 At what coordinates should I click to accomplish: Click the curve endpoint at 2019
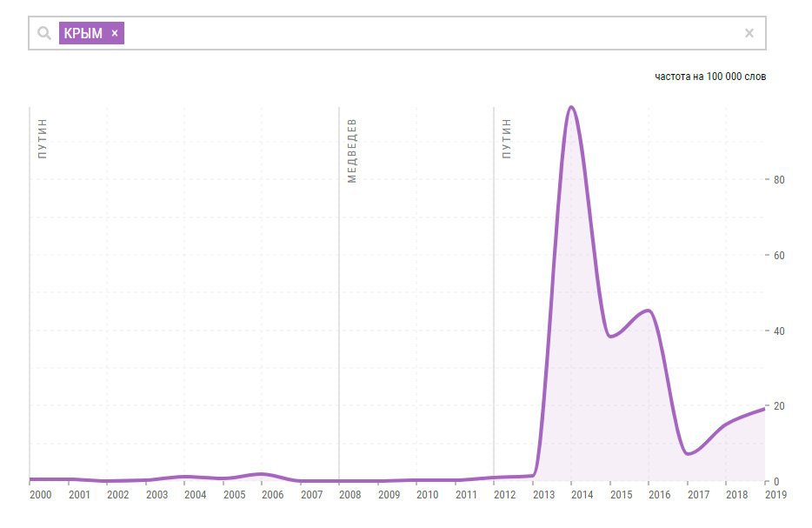tap(764, 409)
